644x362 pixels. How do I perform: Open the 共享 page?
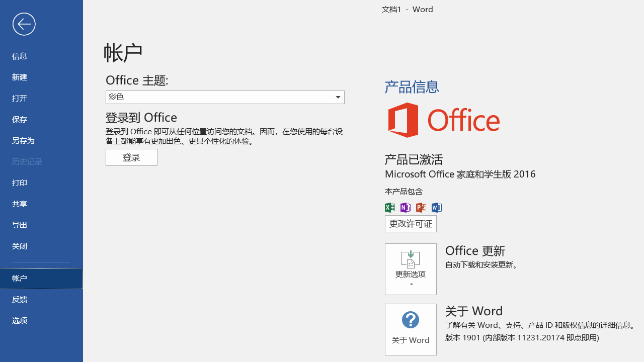pyautogui.click(x=41, y=204)
